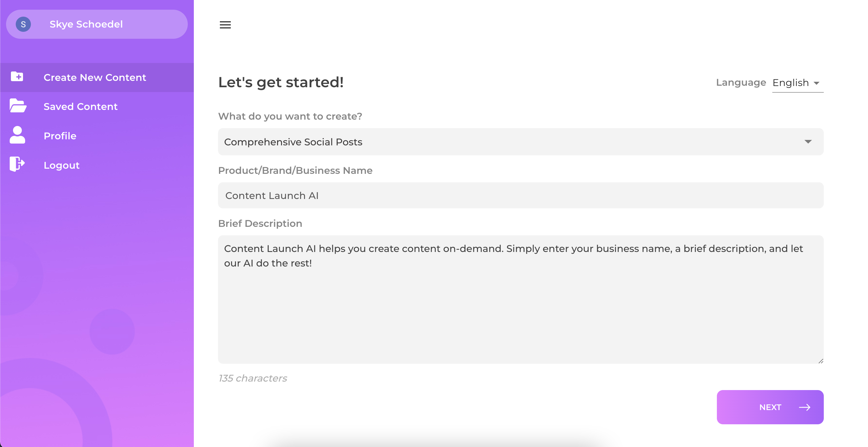The image size is (868, 447).
Task: Open Create New Content menu item
Action: pos(95,78)
